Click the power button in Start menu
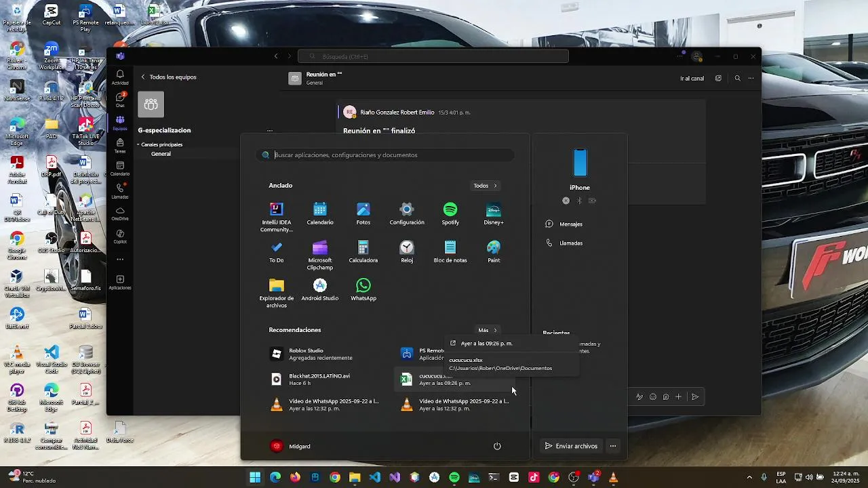 click(497, 446)
